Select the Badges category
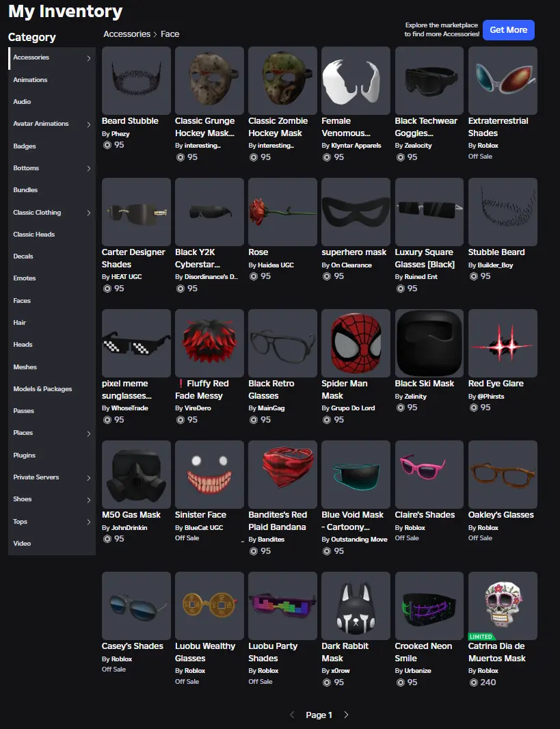The height and width of the screenshot is (729, 560). [25, 146]
